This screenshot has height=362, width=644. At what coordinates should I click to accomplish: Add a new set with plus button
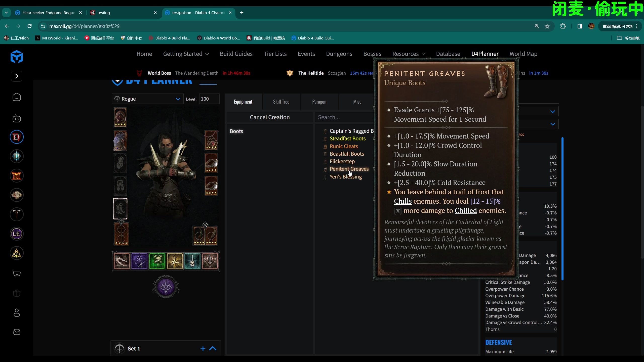[x=203, y=349]
